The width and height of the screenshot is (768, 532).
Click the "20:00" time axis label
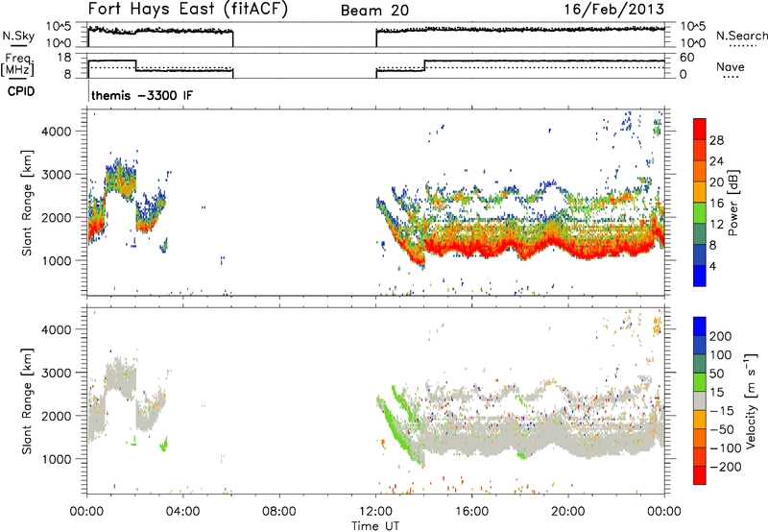tap(568, 512)
